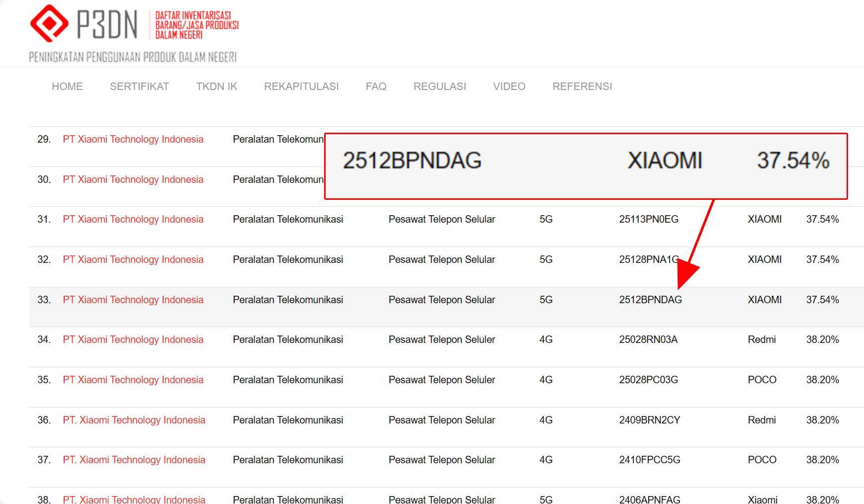The height and width of the screenshot is (504, 864).
Task: Open company link in row 35
Action: (x=133, y=380)
